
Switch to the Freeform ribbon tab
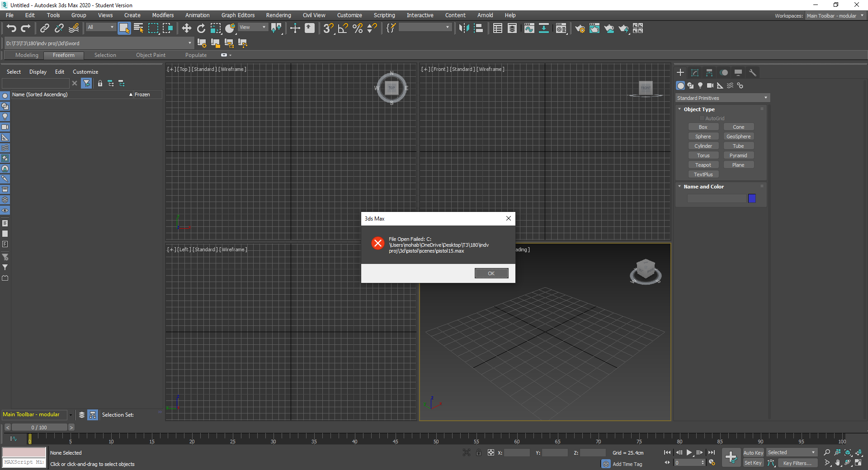(64, 55)
